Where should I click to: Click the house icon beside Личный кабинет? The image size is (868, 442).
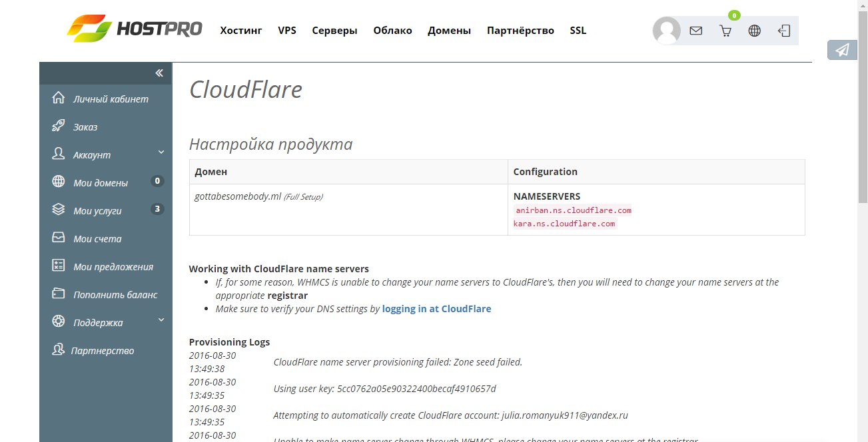[59, 98]
